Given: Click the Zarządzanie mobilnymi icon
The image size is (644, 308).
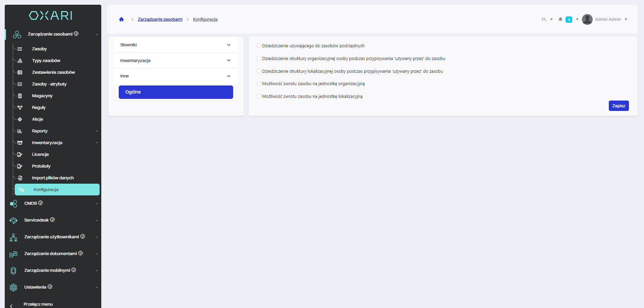Looking at the screenshot, I should pyautogui.click(x=13, y=270).
